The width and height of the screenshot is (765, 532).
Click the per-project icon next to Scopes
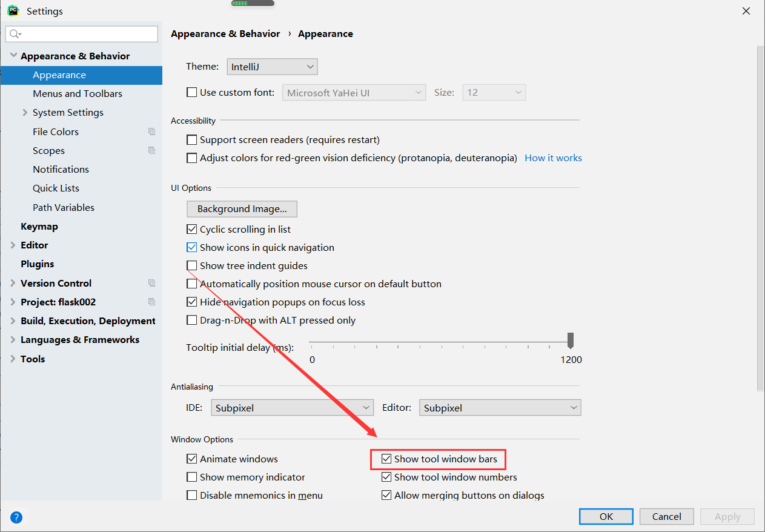pos(151,150)
